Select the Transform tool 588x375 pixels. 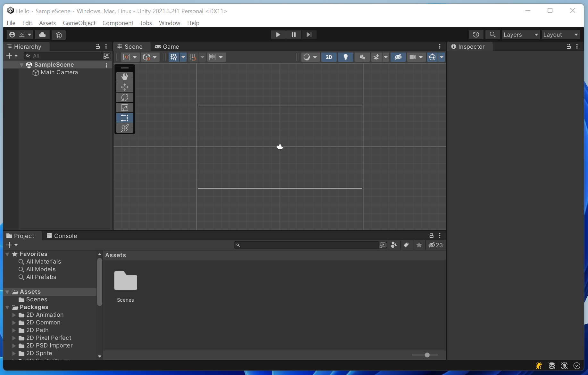(125, 128)
